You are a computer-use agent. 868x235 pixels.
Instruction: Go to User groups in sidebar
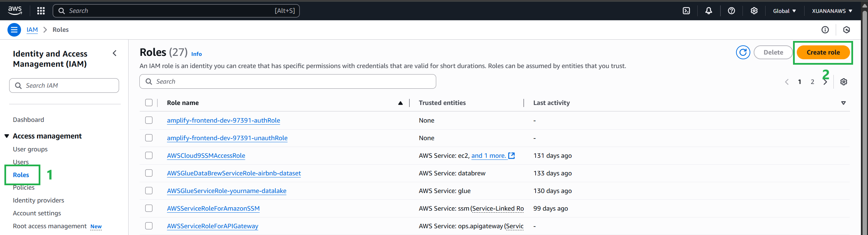pyautogui.click(x=30, y=149)
